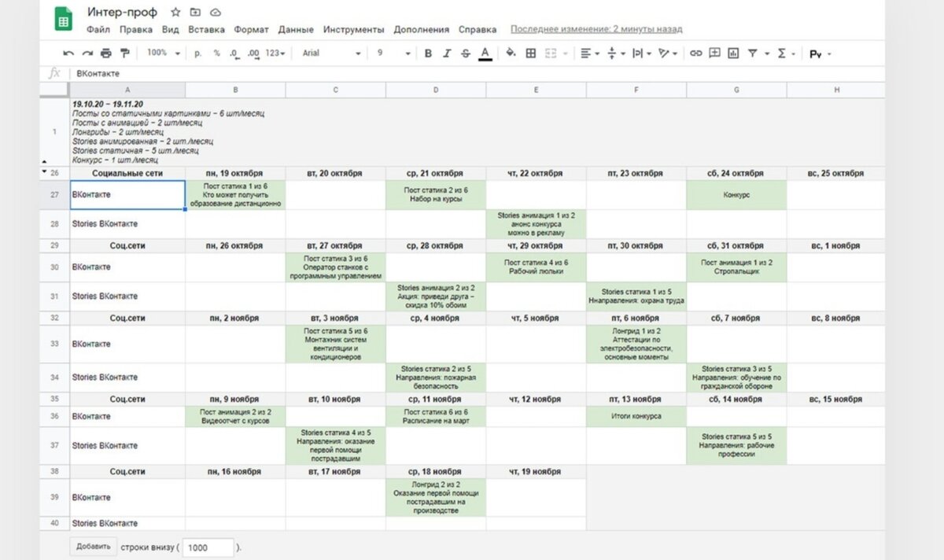The height and width of the screenshot is (560, 944).
Task: Click the Insert comment icon
Action: click(714, 53)
